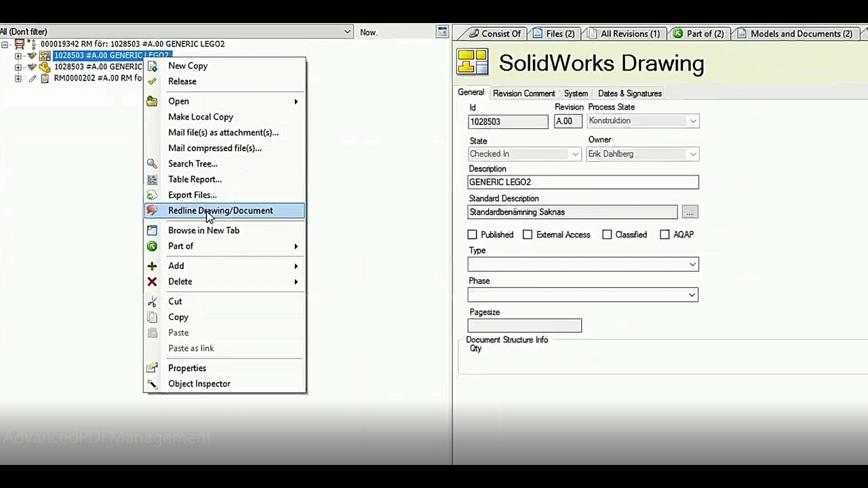Click the calendar icon beside Now.
This screenshot has height=488, width=868.
tap(442, 32)
